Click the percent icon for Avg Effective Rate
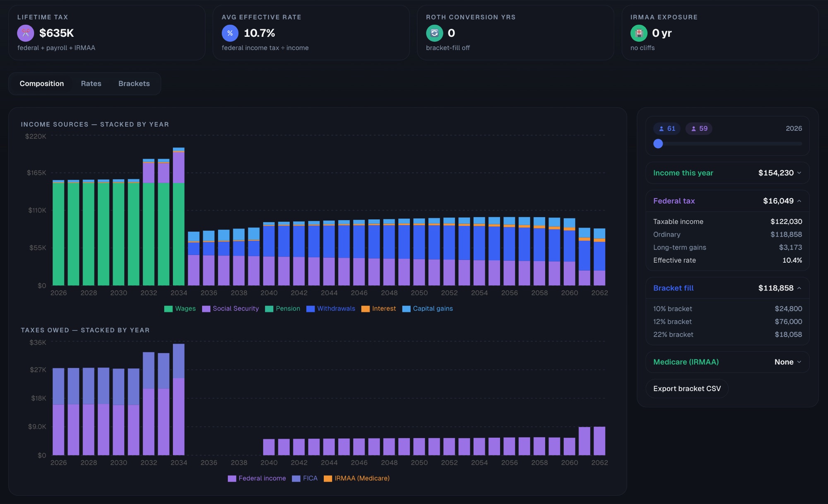Screen dimensions: 828x504 [230, 33]
